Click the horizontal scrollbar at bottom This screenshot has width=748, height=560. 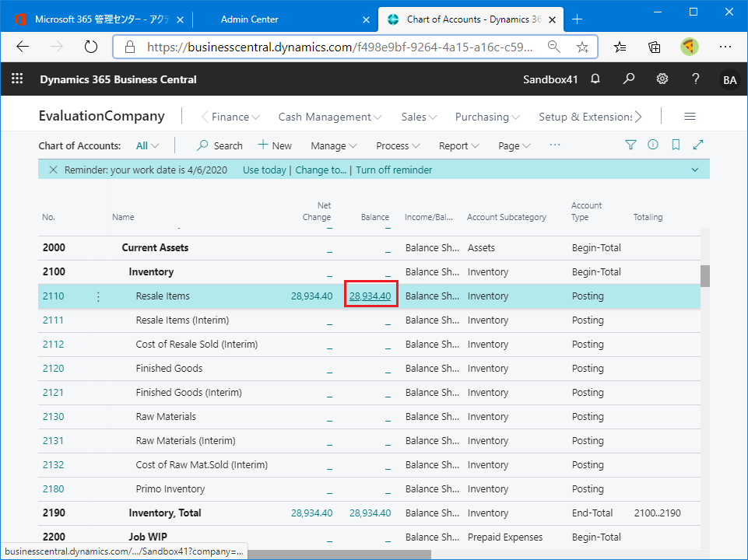point(339,555)
